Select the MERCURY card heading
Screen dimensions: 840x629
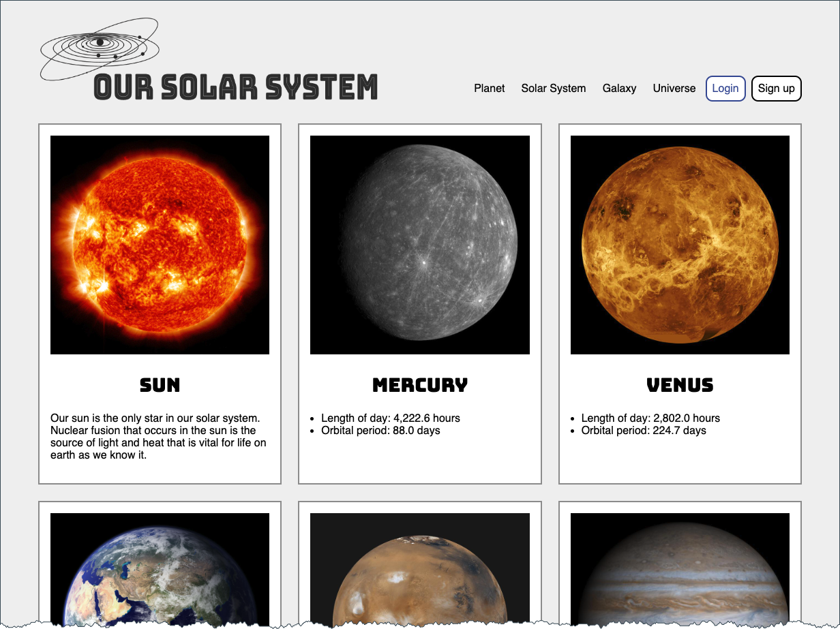(x=420, y=385)
